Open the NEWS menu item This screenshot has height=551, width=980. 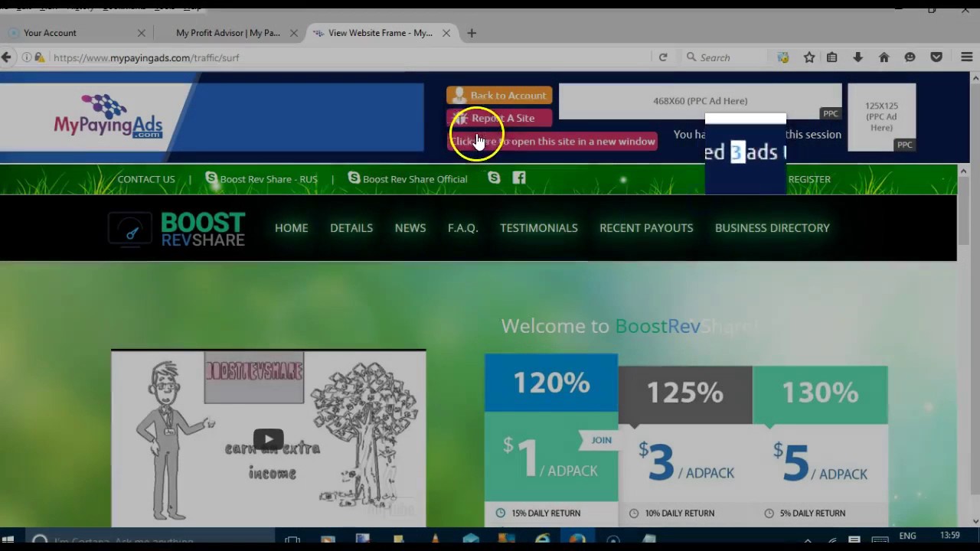(x=410, y=228)
